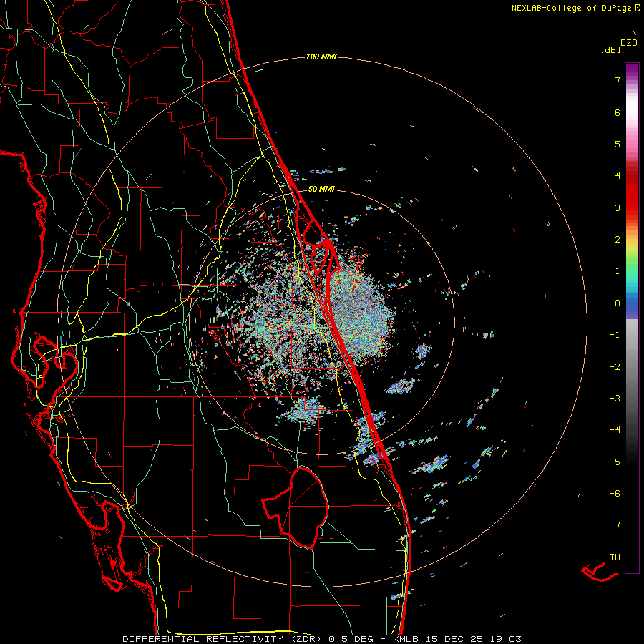Click the 50 NMI range ring label
Image resolution: width=644 pixels, height=644 pixels.
pyautogui.click(x=321, y=189)
